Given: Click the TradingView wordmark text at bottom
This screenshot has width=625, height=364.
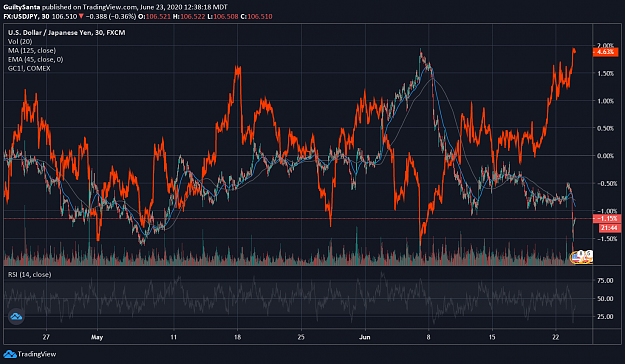Looking at the screenshot, I should 37,354.
